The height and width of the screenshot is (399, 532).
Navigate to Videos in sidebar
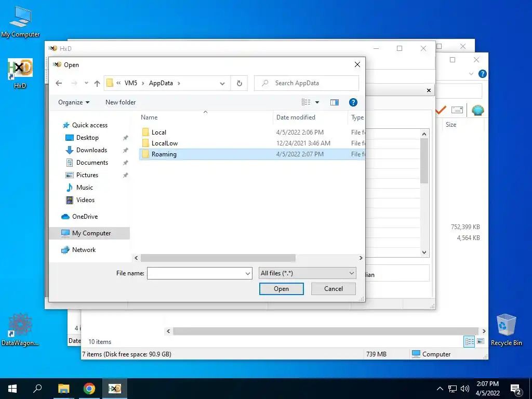[x=85, y=200]
